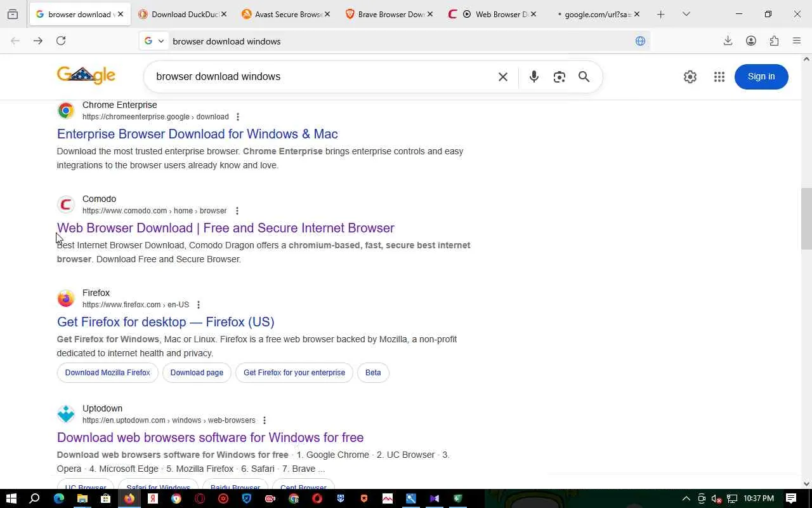
Task: Launch Microsoft Edge from the taskbar
Action: (x=59, y=498)
